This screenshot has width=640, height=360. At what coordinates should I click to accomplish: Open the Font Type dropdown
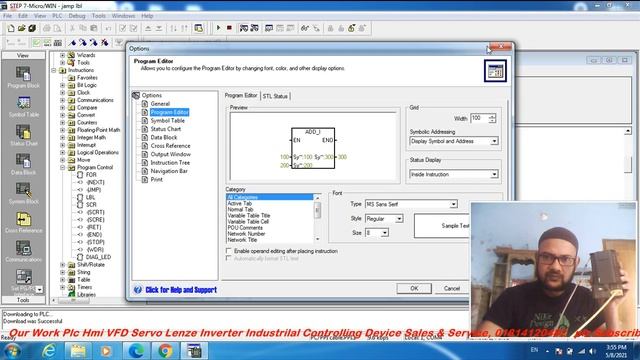[453, 204]
